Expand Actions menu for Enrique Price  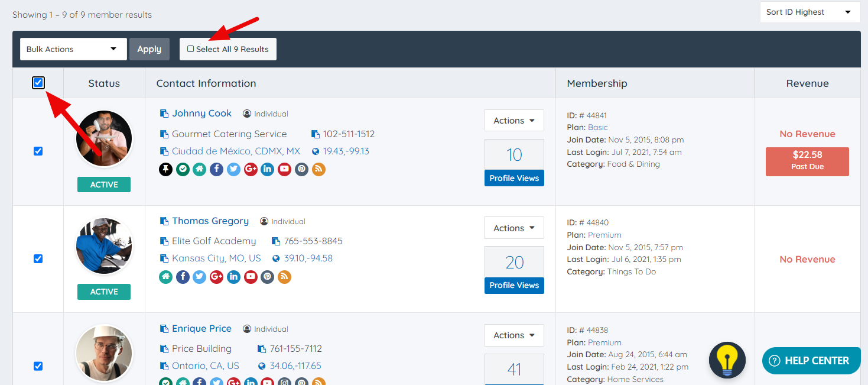tap(514, 335)
